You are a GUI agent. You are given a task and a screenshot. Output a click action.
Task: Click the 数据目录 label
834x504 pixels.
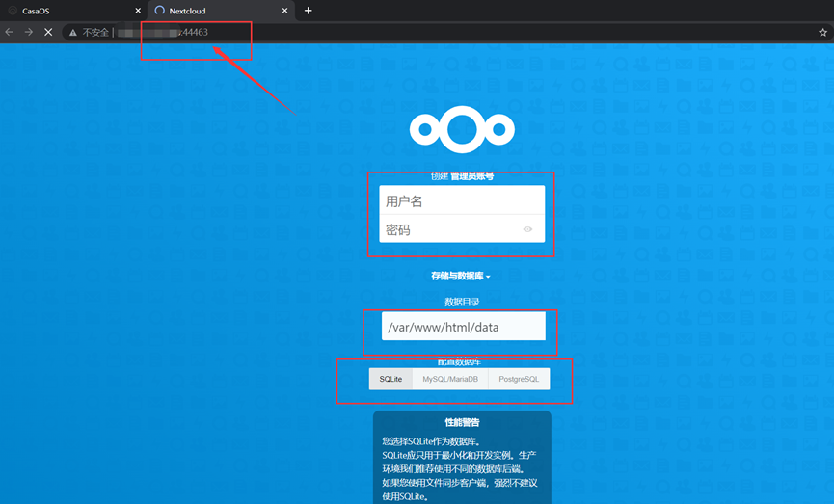[x=462, y=302]
